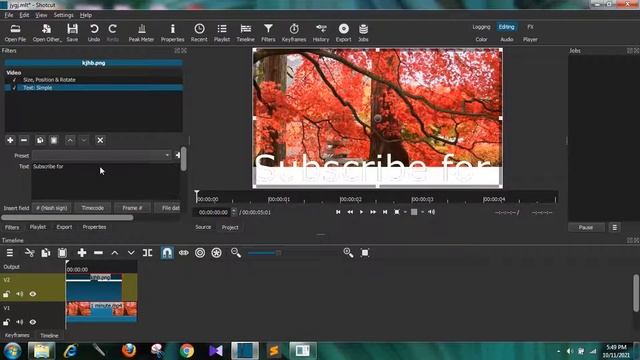
Task: Remove selected filter with minus button
Action: point(24,140)
